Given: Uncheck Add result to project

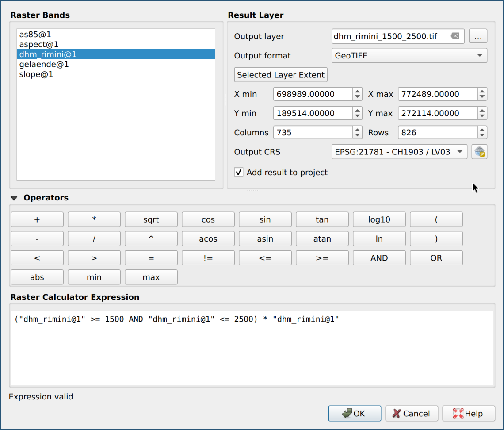Looking at the screenshot, I should pyautogui.click(x=238, y=173).
